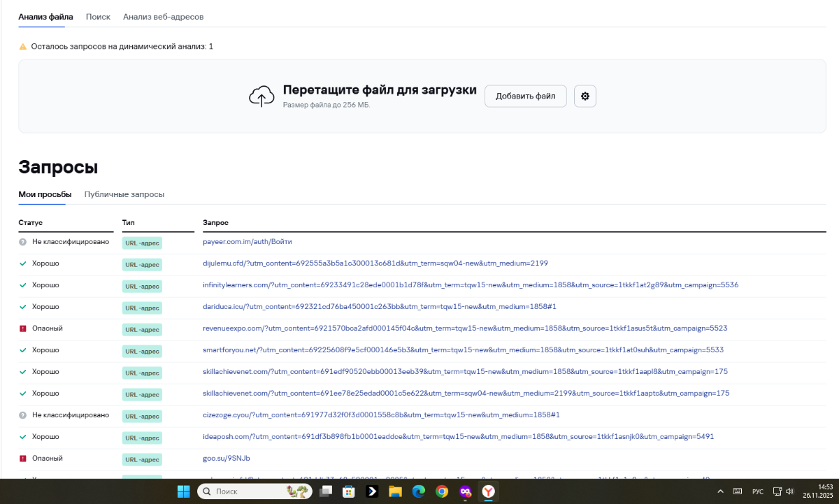Click the Статус column header
The width and height of the screenshot is (839, 504).
click(31, 223)
